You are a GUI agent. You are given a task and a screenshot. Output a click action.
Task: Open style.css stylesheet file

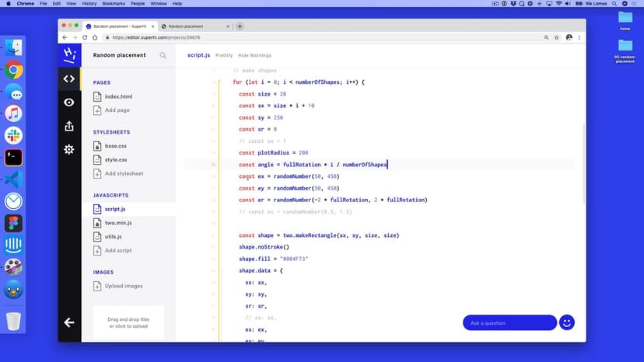115,160
